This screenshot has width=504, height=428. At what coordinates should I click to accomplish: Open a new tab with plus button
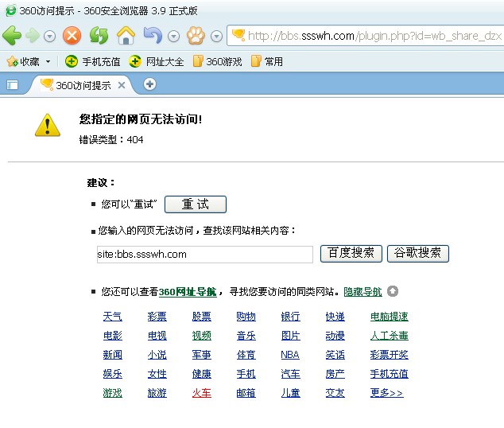click(149, 84)
